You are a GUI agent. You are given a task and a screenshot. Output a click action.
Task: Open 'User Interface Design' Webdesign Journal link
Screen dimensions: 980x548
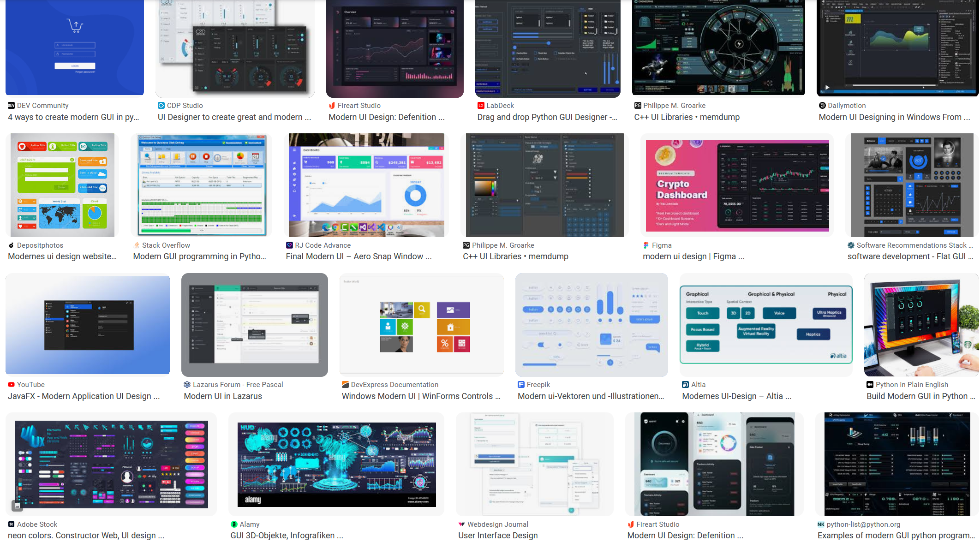498,536
